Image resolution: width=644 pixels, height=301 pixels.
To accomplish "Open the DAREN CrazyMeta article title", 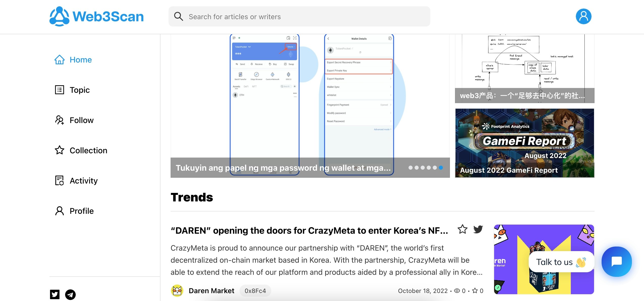I will coord(309,231).
